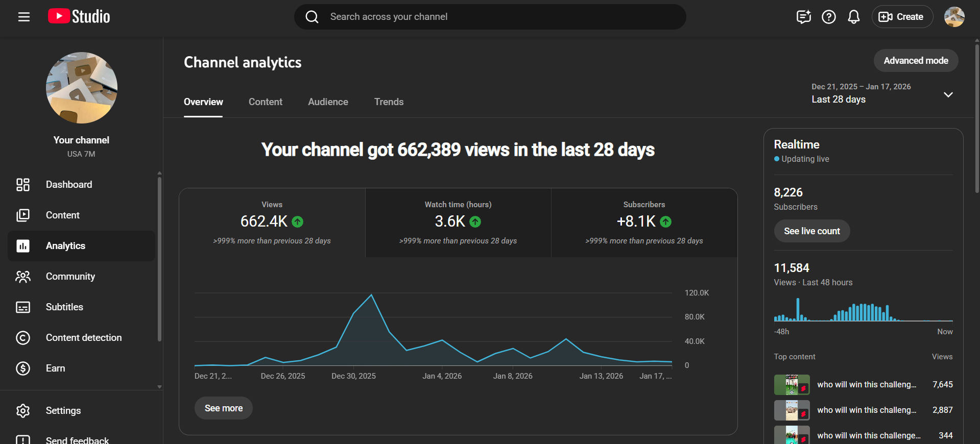Click the search across your channel field

coord(490,17)
